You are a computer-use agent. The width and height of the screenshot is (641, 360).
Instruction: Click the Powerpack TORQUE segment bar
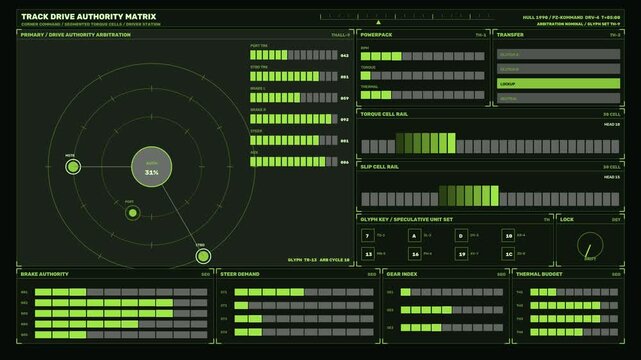point(423,76)
